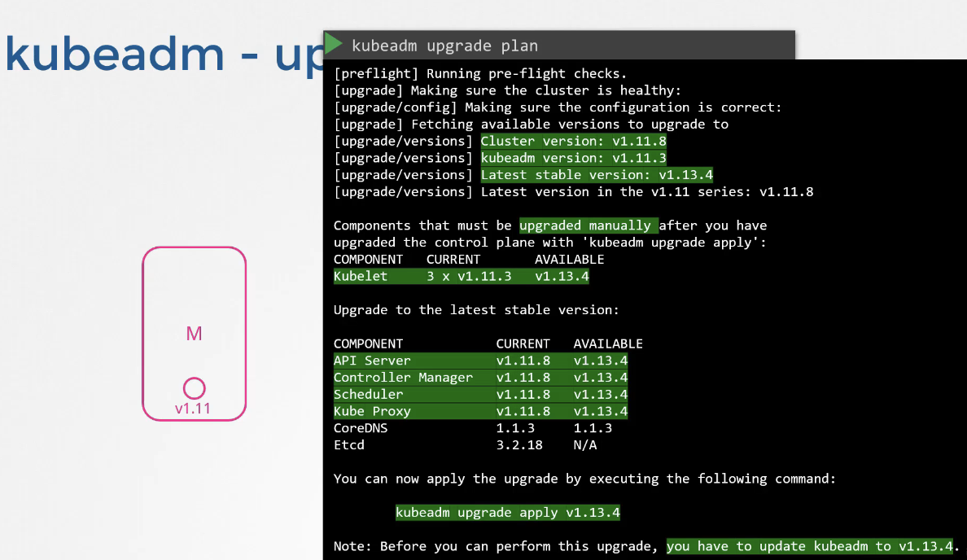Click 'Making sure the configuration is correct' line
The width and height of the screenshot is (967, 560).
[x=558, y=107]
